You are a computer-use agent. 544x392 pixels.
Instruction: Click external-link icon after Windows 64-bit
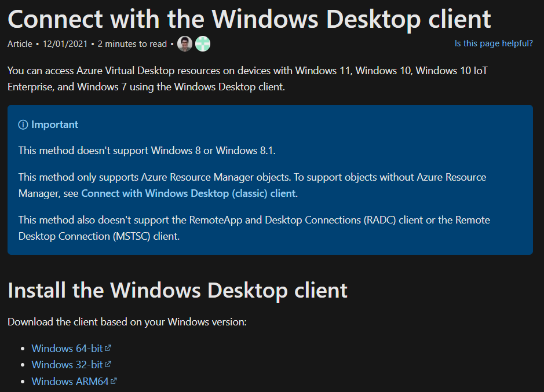pyautogui.click(x=108, y=347)
